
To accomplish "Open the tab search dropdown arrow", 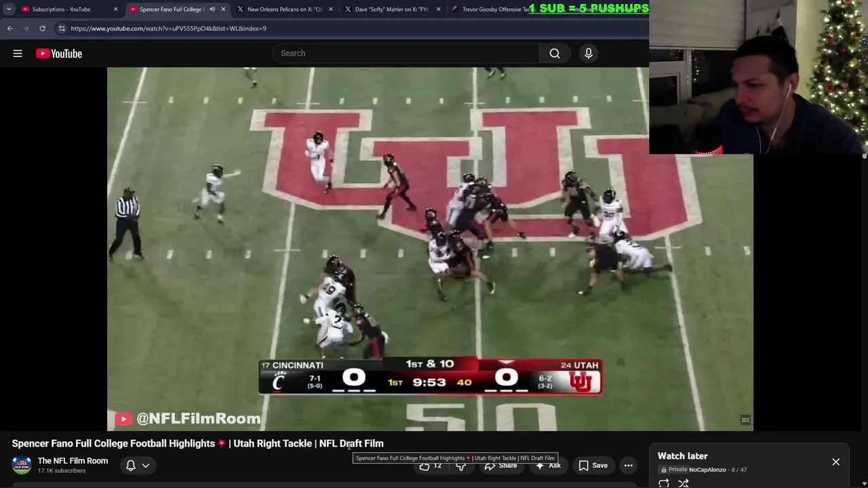I will [x=9, y=9].
